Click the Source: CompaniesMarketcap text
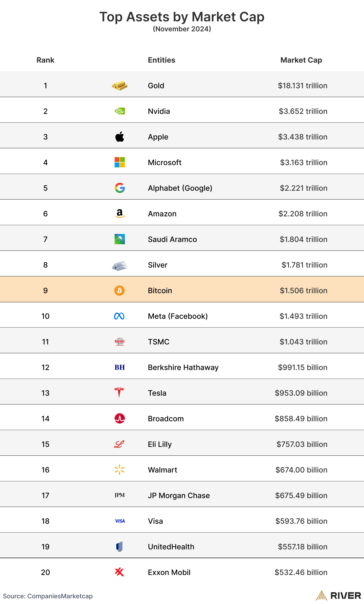 [x=48, y=596]
